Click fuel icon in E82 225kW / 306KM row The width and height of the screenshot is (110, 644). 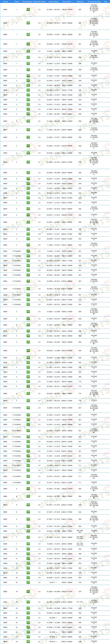[28, 57]
